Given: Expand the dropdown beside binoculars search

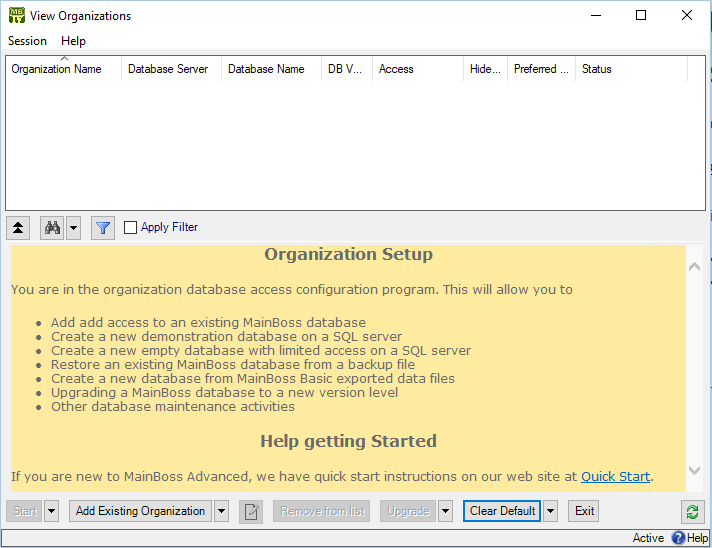Looking at the screenshot, I should pyautogui.click(x=74, y=227).
